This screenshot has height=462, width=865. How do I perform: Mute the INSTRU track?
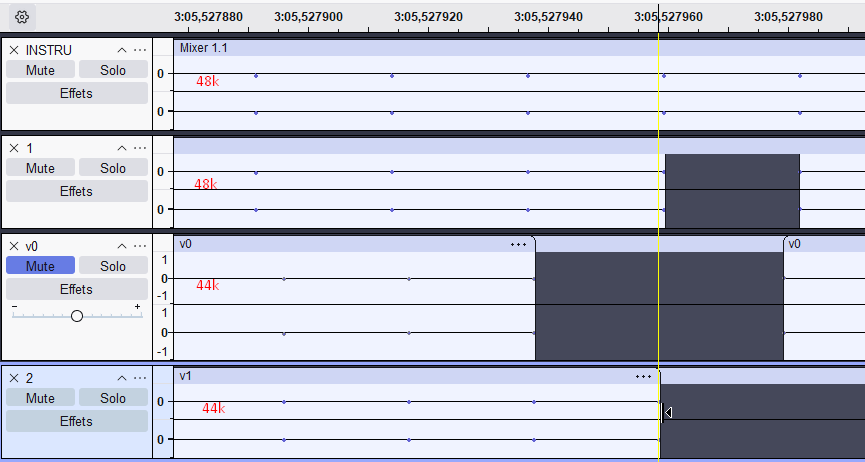pos(40,70)
